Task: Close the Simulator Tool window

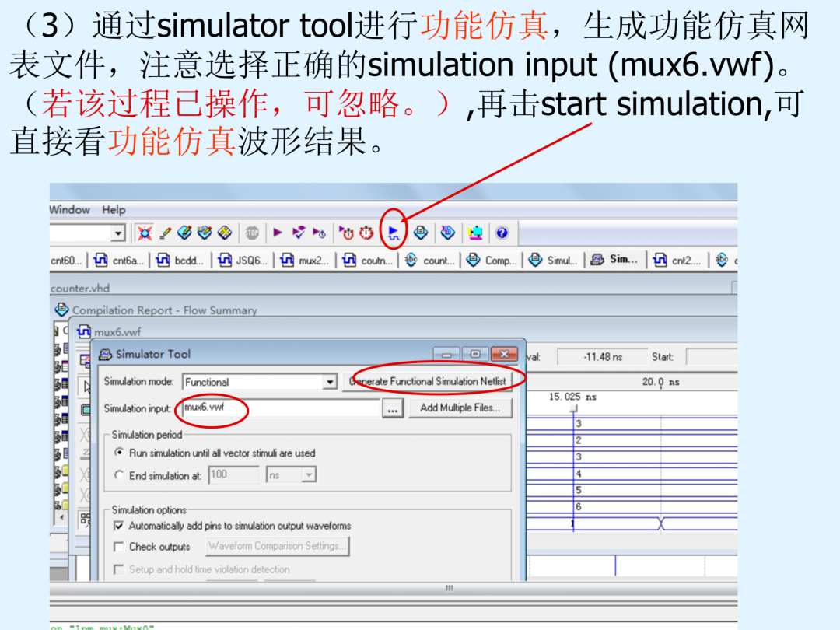Action: click(504, 354)
